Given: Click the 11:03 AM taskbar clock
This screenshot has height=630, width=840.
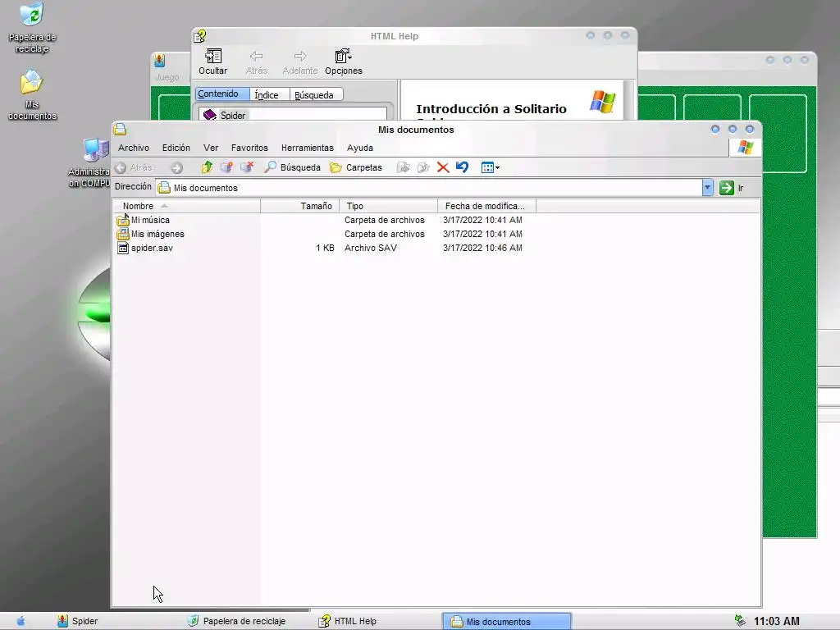Looking at the screenshot, I should point(776,622).
